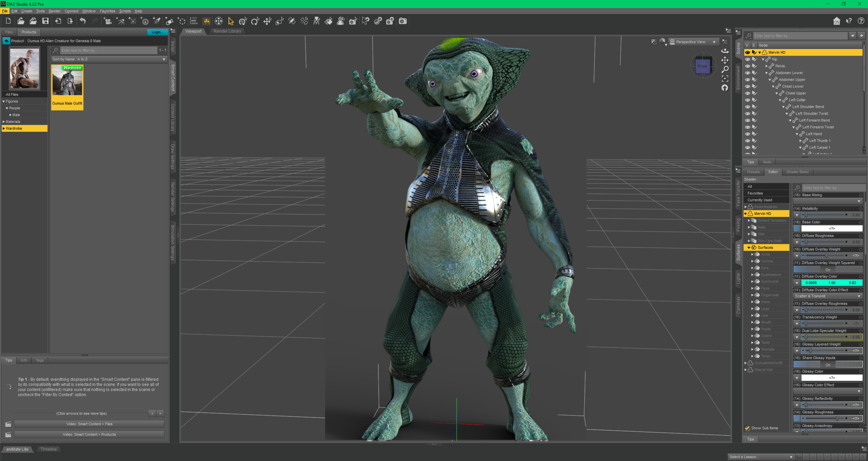Open the Diffuse Overlay Color Effect dropdown
Image resolution: width=868 pixels, height=461 pixels.
pyautogui.click(x=828, y=296)
